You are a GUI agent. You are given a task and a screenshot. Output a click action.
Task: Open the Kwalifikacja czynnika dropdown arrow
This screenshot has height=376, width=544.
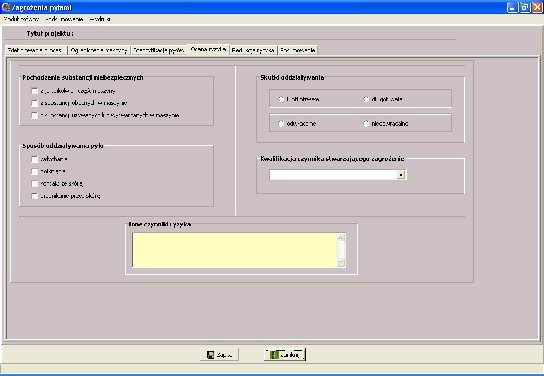pos(401,175)
